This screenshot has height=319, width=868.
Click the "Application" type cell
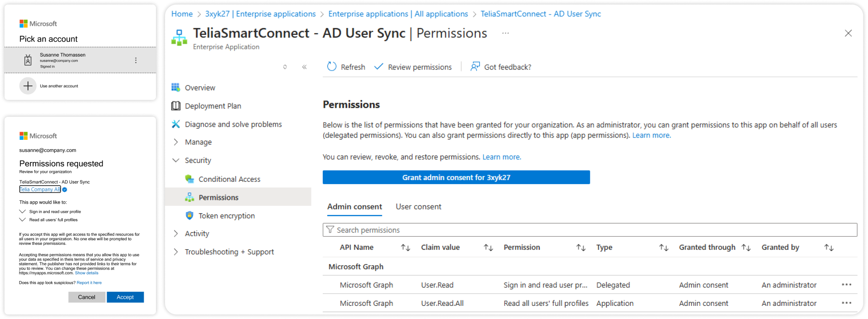click(615, 303)
